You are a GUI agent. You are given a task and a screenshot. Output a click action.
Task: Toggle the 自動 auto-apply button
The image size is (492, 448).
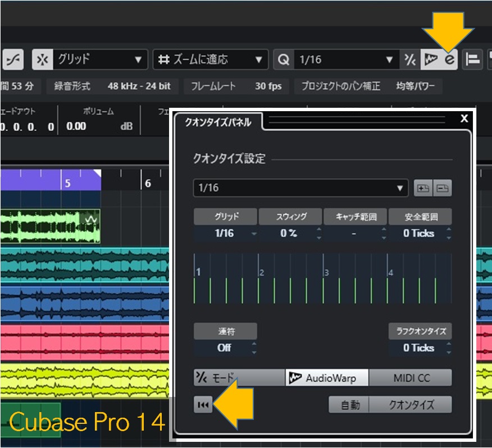point(349,405)
